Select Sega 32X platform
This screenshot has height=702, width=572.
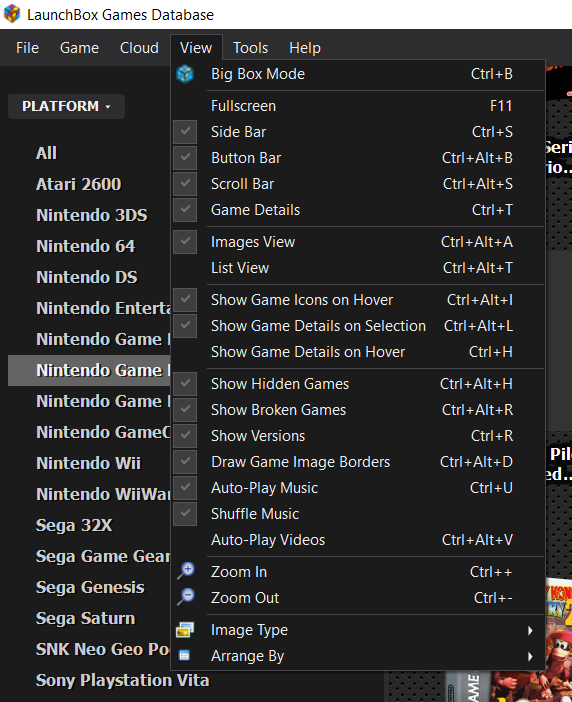pyautogui.click(x=74, y=525)
